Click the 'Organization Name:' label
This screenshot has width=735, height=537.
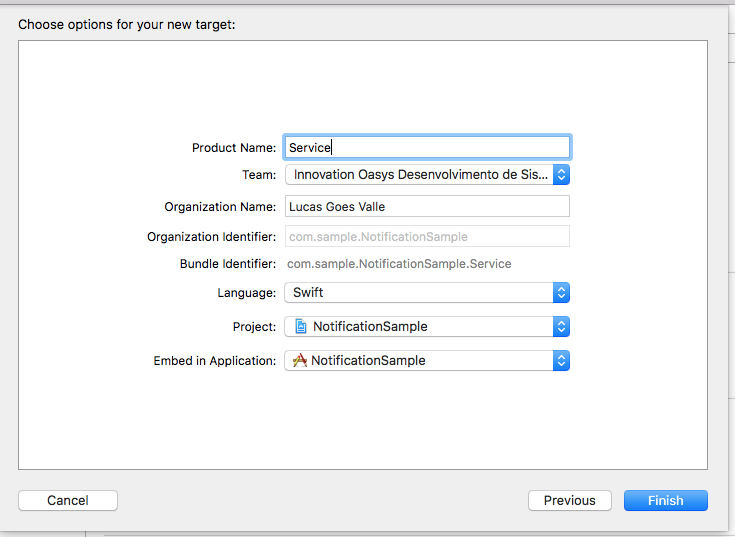[220, 207]
